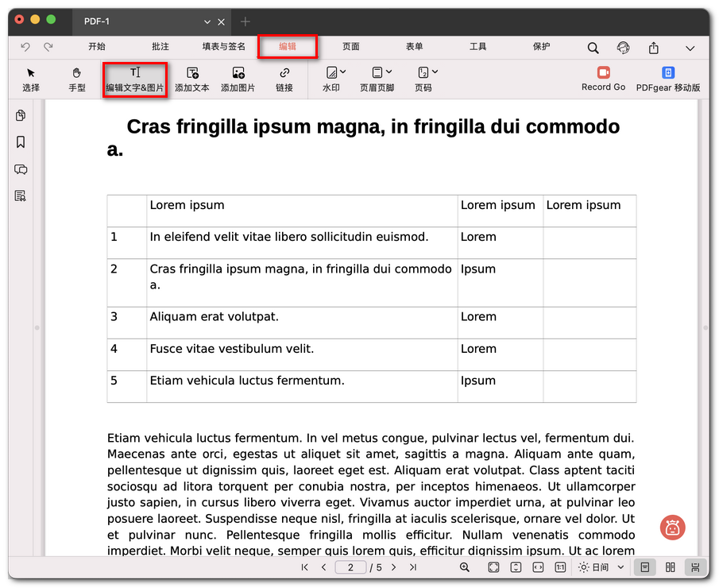Open the thumbnails panel in left sidebar
The image size is (719, 588).
click(x=21, y=116)
